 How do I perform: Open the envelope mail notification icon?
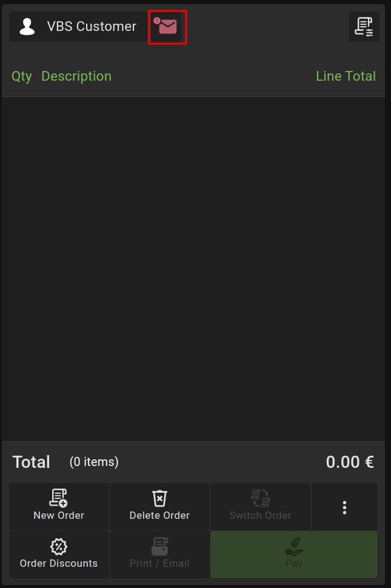168,27
